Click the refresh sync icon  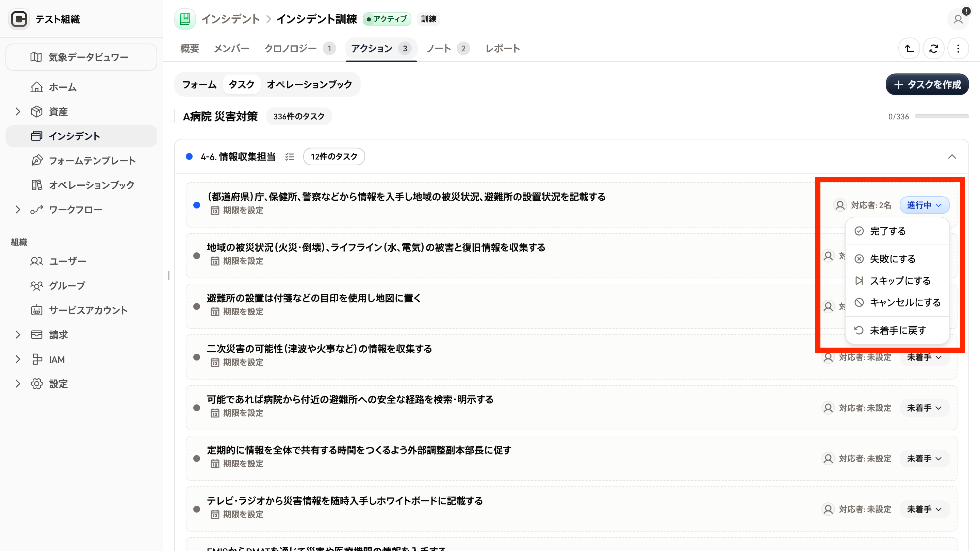[x=934, y=48]
